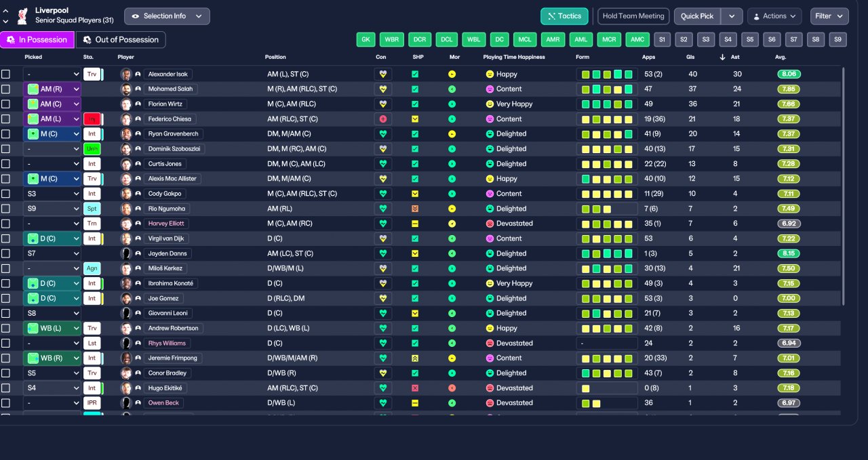This screenshot has width=868, height=460.
Task: Click the profile icon beside Florian Wirtz
Action: click(138, 104)
